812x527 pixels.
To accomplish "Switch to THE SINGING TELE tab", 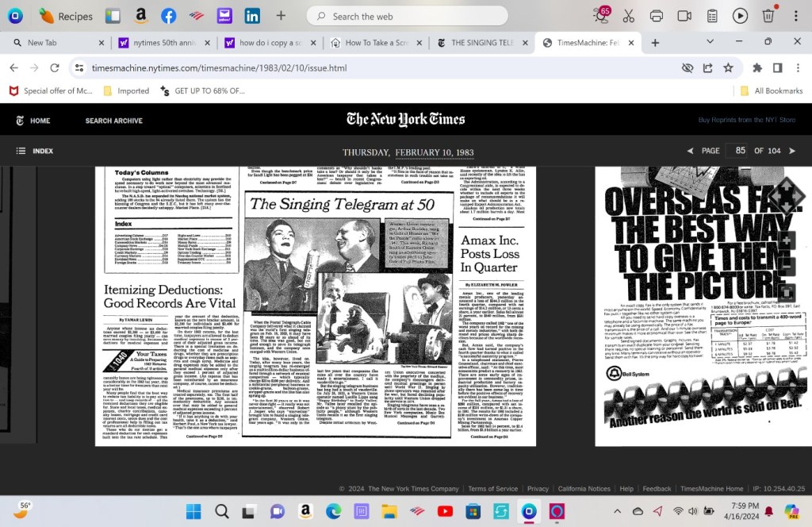I will coord(479,43).
